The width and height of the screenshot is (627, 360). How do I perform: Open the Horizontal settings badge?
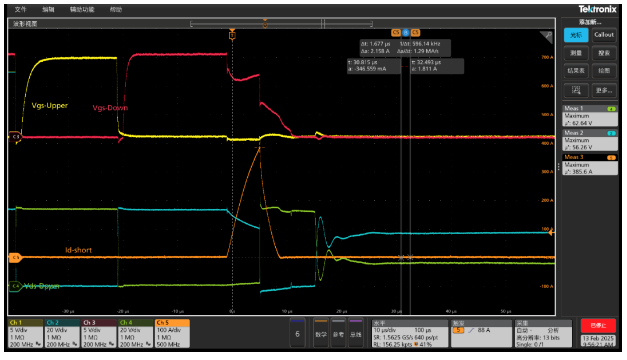point(409,333)
